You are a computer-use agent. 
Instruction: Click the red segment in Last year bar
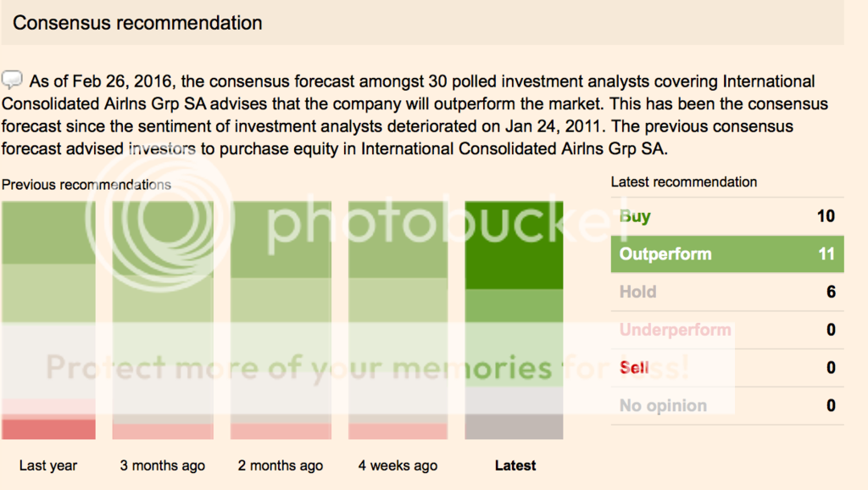click(48, 429)
